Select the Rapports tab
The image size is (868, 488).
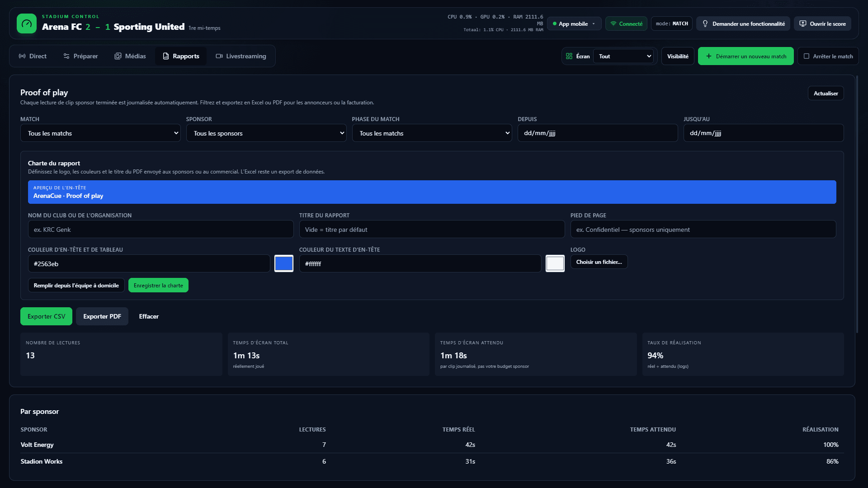click(181, 56)
